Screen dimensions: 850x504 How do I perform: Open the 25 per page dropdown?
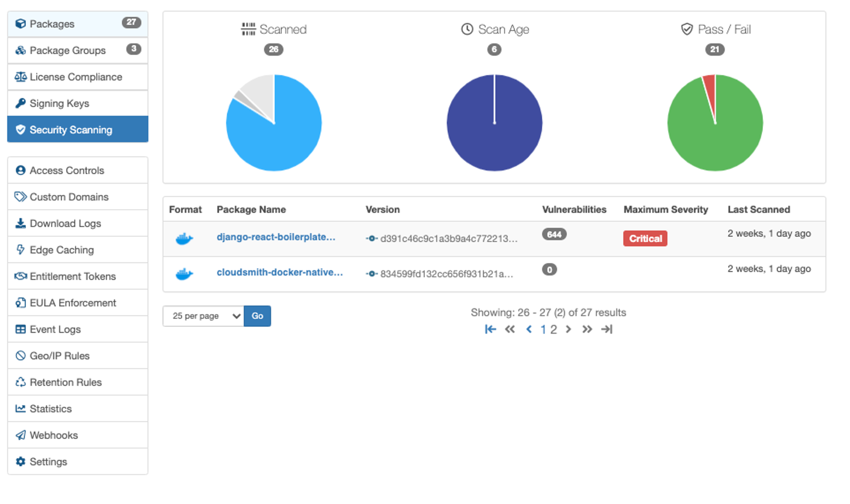pyautogui.click(x=203, y=316)
